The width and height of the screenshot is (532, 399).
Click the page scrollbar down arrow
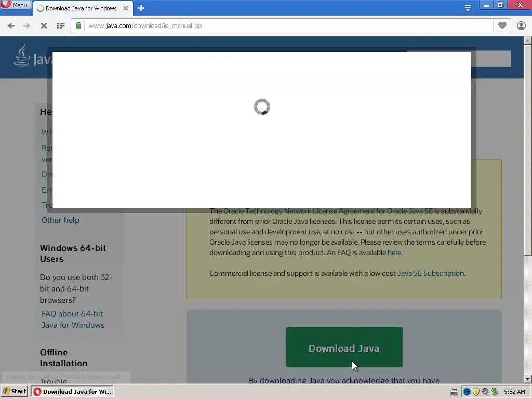[528, 379]
